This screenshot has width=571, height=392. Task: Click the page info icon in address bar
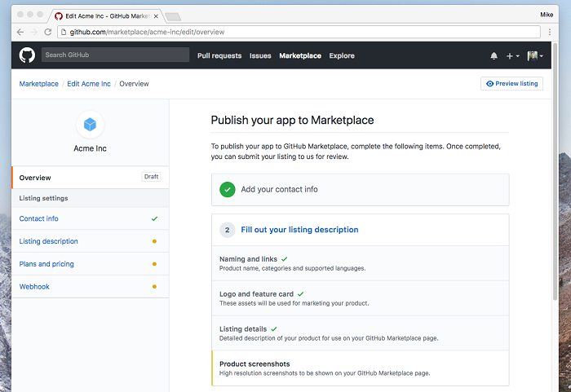point(64,32)
